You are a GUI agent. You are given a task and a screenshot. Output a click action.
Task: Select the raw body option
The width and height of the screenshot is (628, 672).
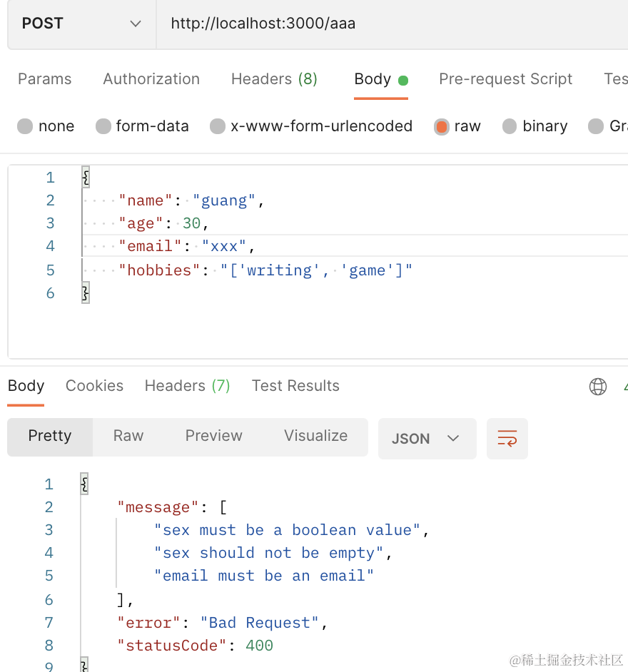(442, 126)
